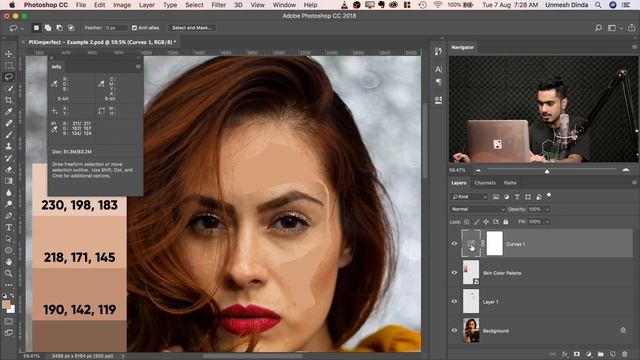This screenshot has height=360, width=640.
Task: Open Edit Toolbar three-dots button
Action: pos(9,284)
